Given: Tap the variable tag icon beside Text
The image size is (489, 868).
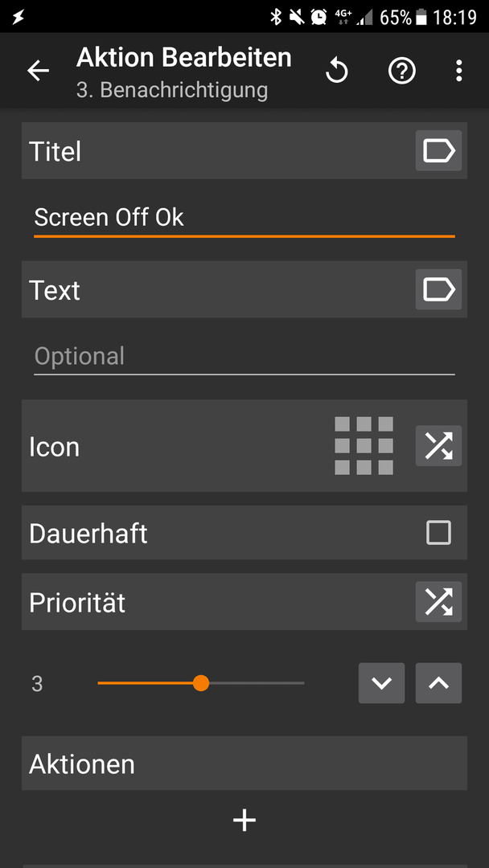Looking at the screenshot, I should point(438,289).
